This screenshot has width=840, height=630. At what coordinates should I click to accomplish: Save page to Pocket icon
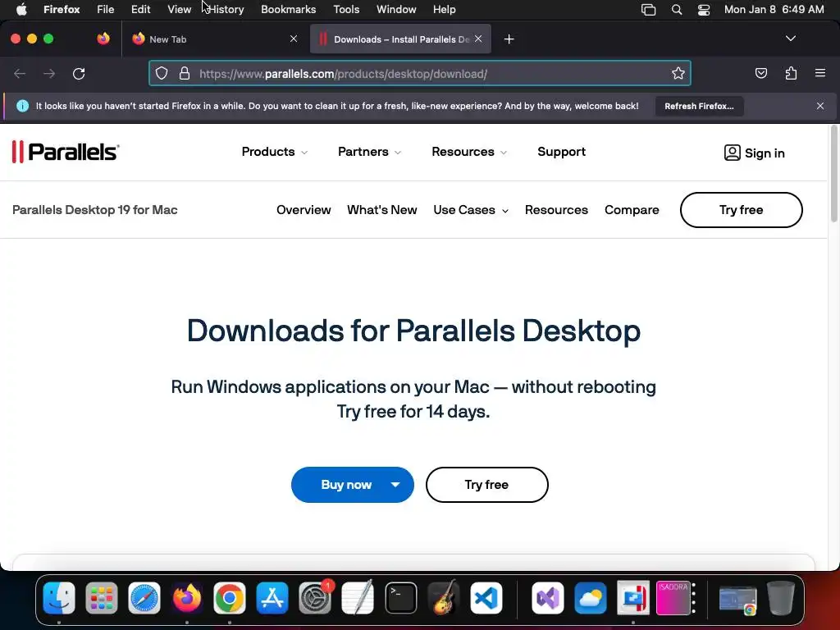(760, 73)
